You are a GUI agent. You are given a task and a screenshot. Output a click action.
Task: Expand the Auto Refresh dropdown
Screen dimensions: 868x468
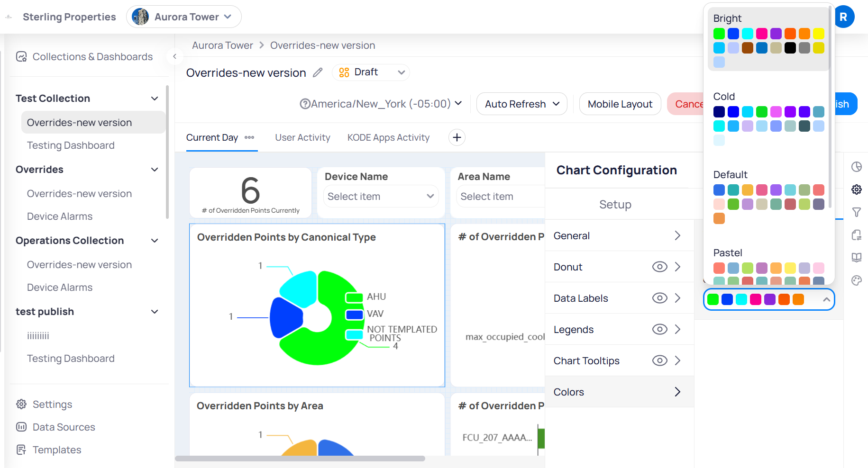point(521,104)
